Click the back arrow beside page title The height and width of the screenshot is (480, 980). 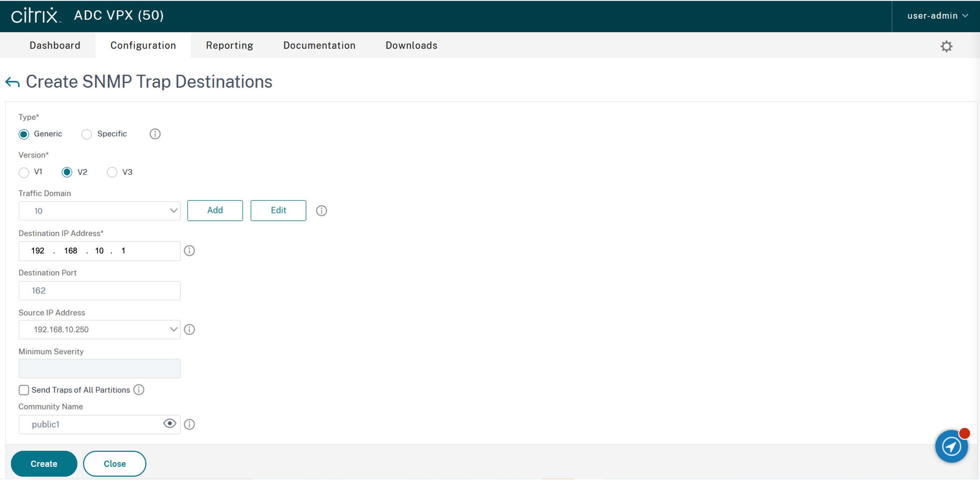pyautogui.click(x=12, y=82)
